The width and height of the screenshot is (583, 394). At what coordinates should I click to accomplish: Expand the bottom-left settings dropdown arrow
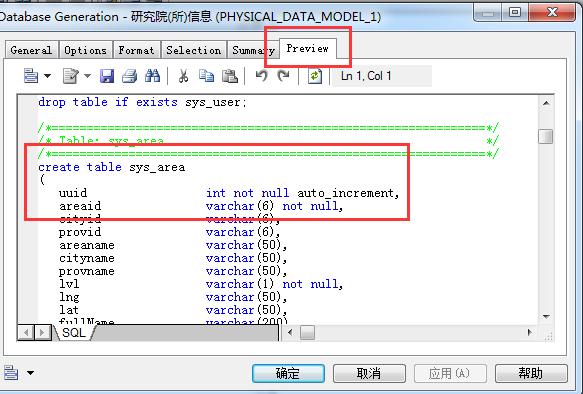30,372
